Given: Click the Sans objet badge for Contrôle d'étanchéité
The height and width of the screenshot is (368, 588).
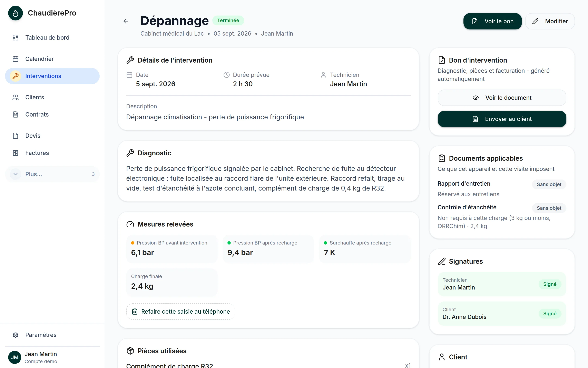Looking at the screenshot, I should coord(549,208).
